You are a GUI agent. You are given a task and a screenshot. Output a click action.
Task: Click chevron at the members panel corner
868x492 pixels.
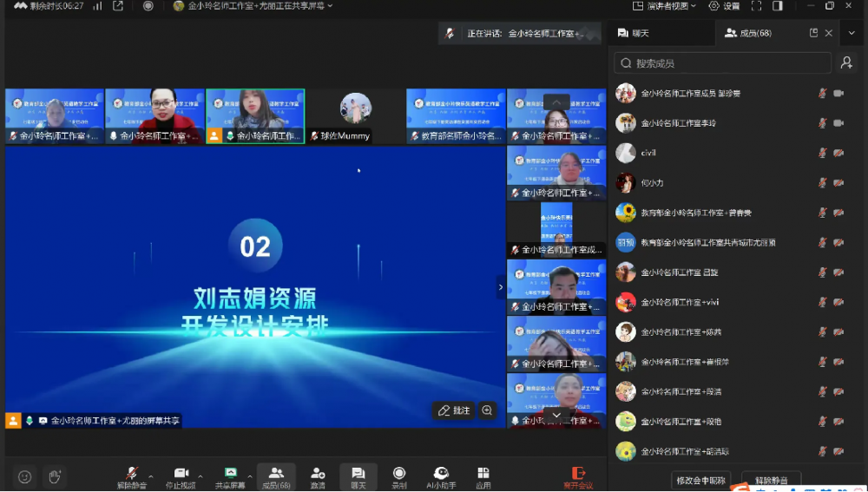[852, 33]
